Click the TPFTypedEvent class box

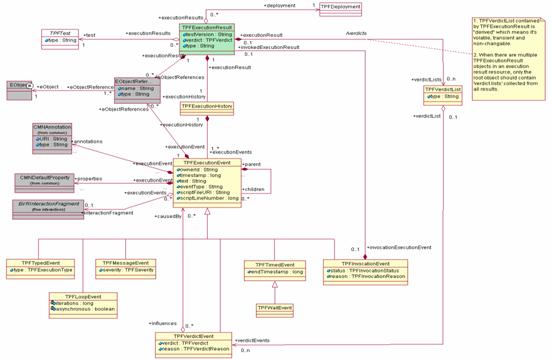click(x=40, y=269)
